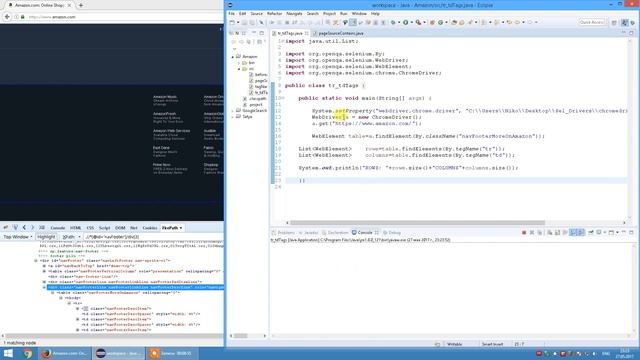Image resolution: width=640 pixels, height=360 pixels.
Task: Collapse the tbody node in Firebug HTML tree
Action: point(61,298)
